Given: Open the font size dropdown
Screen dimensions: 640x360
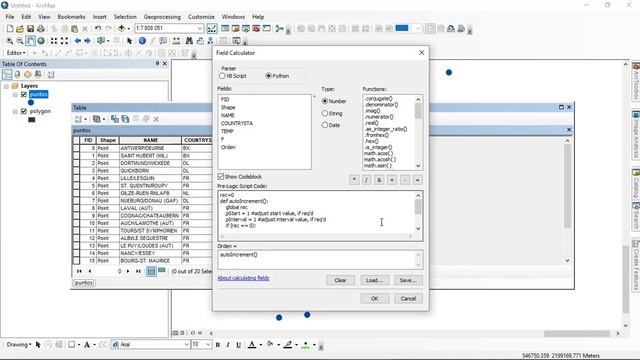Looking at the screenshot, I should (208, 344).
